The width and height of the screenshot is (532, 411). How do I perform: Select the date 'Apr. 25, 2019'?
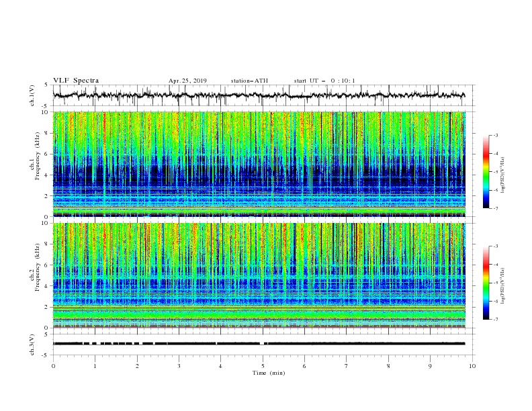(187, 81)
